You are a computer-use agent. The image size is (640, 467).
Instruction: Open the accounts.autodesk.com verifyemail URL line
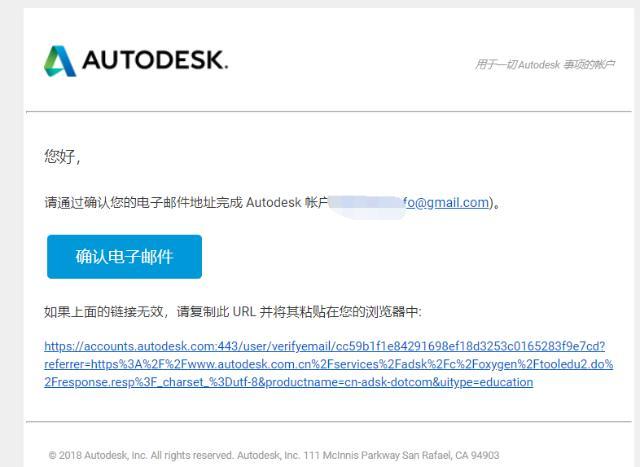[x=324, y=346]
